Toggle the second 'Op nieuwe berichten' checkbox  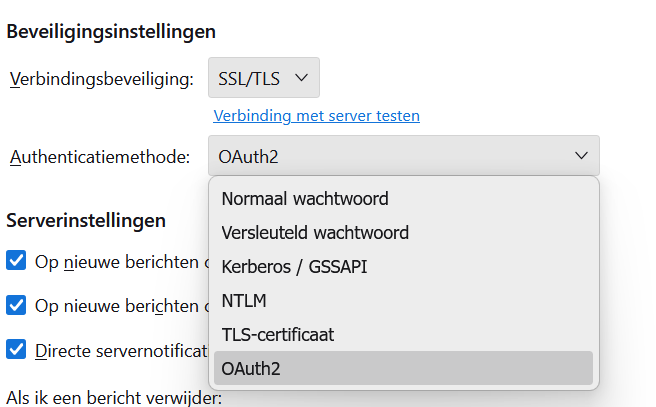click(16, 305)
